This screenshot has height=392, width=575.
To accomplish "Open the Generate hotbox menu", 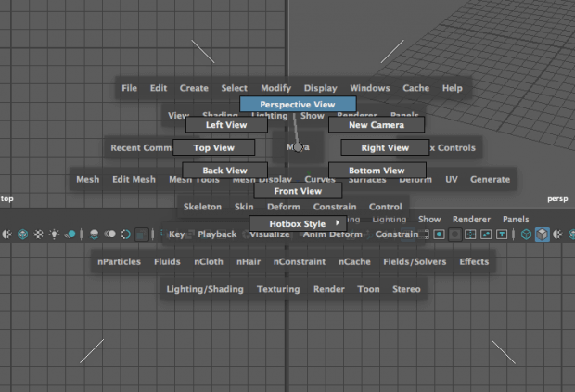I will click(491, 179).
